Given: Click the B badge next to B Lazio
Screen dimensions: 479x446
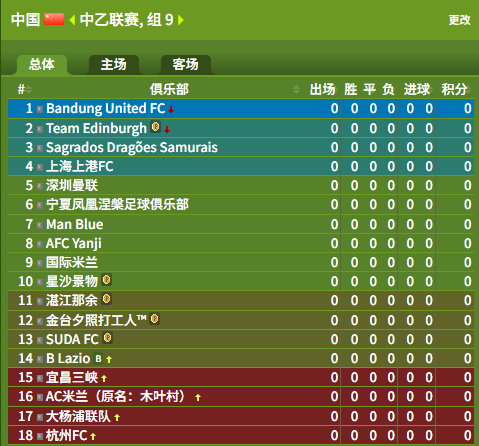Looking at the screenshot, I should click(x=98, y=358).
